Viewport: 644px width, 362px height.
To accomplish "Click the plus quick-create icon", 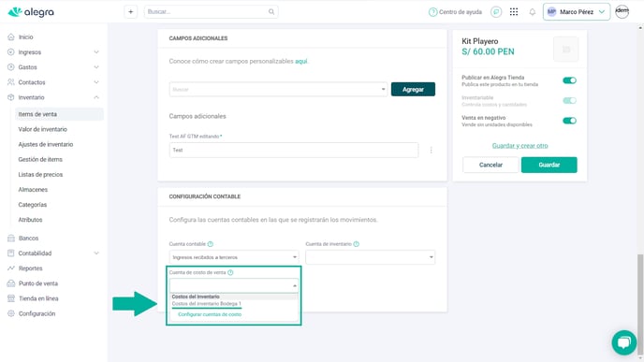I will (131, 12).
